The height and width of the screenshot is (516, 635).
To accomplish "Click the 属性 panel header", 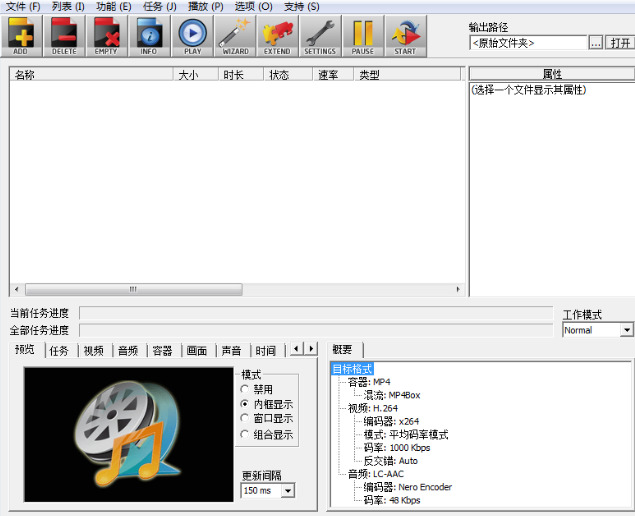I will 552,74.
